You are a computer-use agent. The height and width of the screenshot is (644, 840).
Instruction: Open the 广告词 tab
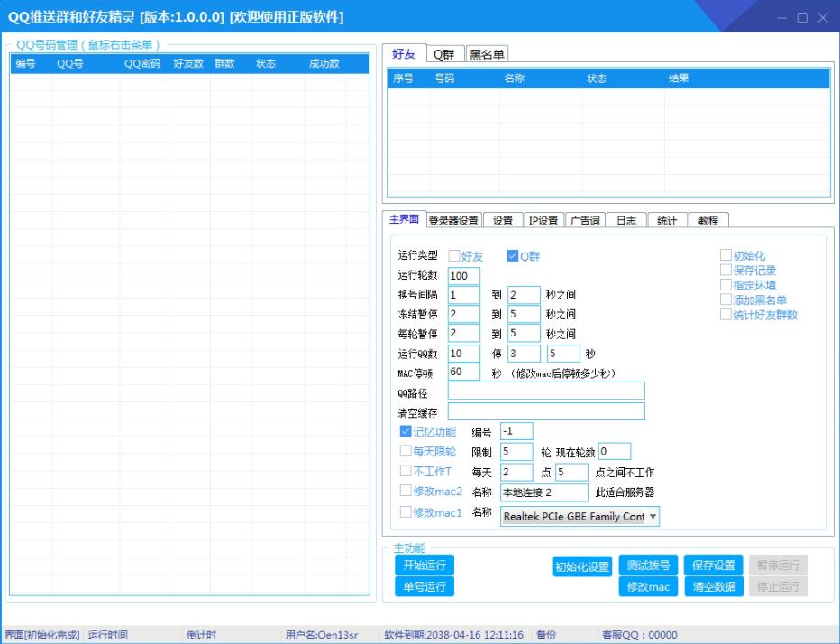click(585, 220)
